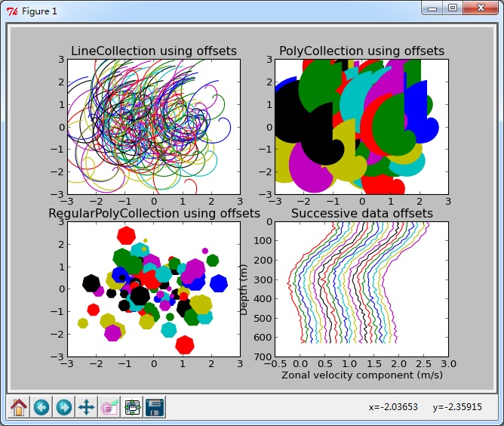The image size is (504, 426).
Task: Click the large red heptagon near top of RegularPolyCollection plot
Action: click(126, 236)
